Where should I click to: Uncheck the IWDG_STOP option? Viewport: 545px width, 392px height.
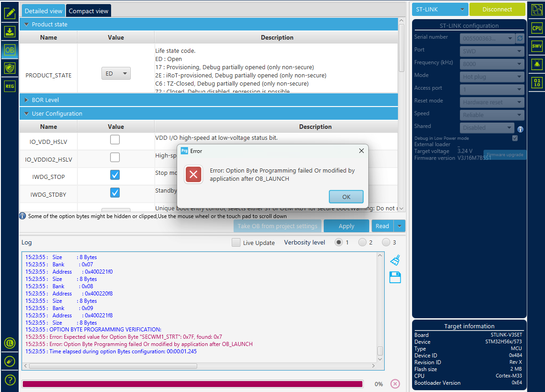[115, 175]
